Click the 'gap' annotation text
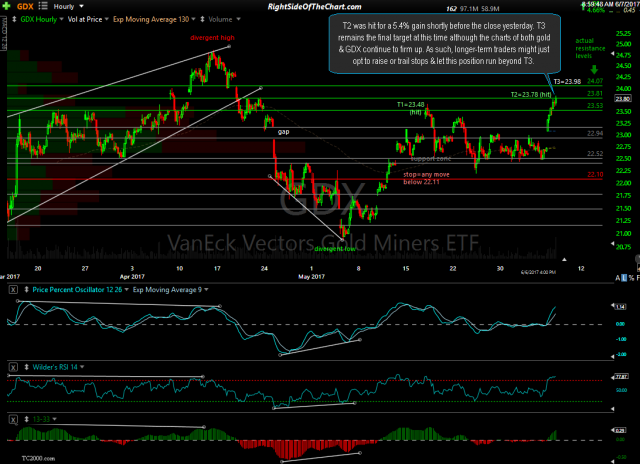 click(283, 131)
